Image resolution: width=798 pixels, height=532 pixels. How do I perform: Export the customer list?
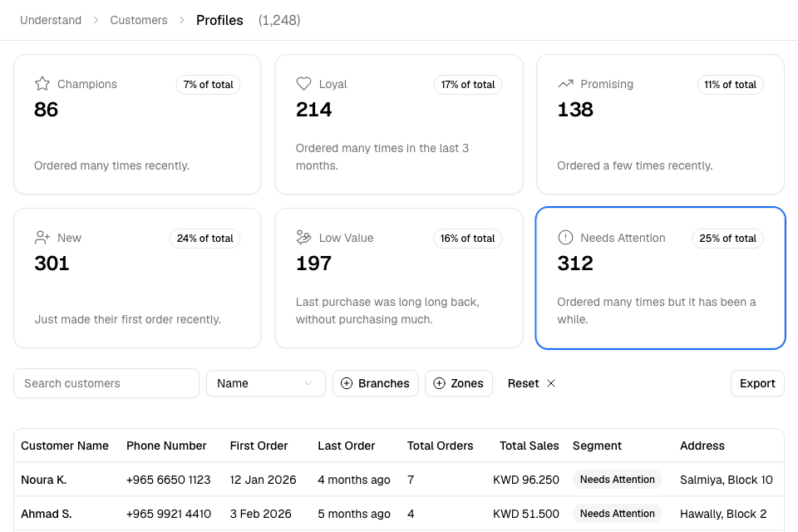(757, 383)
